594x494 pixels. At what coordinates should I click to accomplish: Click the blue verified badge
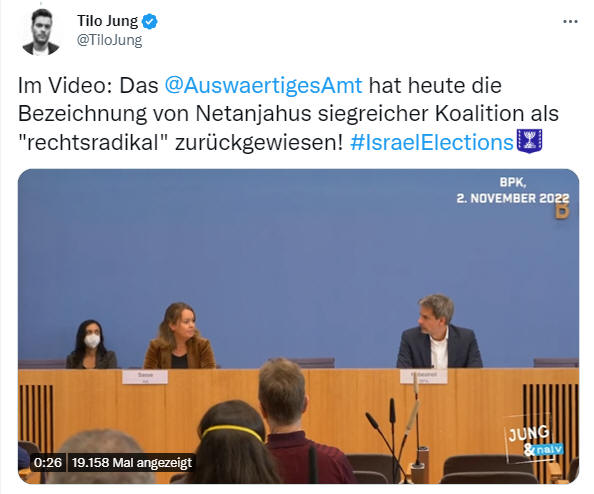click(x=149, y=22)
